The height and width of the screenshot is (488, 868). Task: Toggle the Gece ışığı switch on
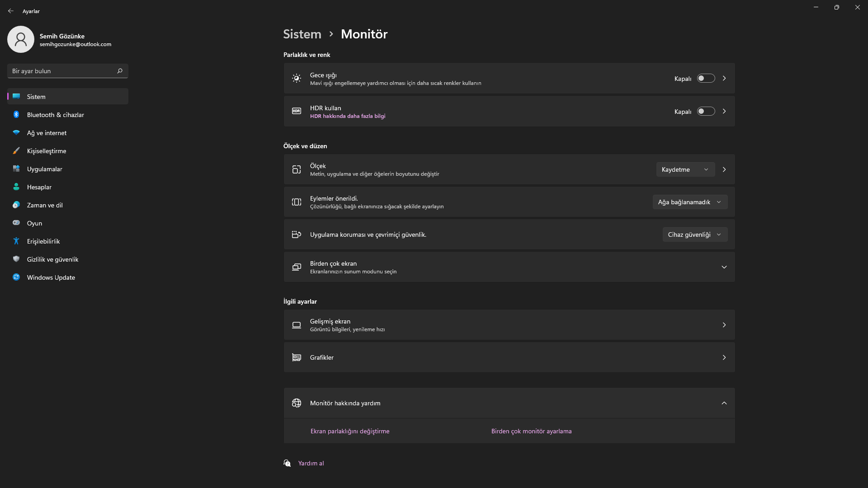tap(706, 79)
